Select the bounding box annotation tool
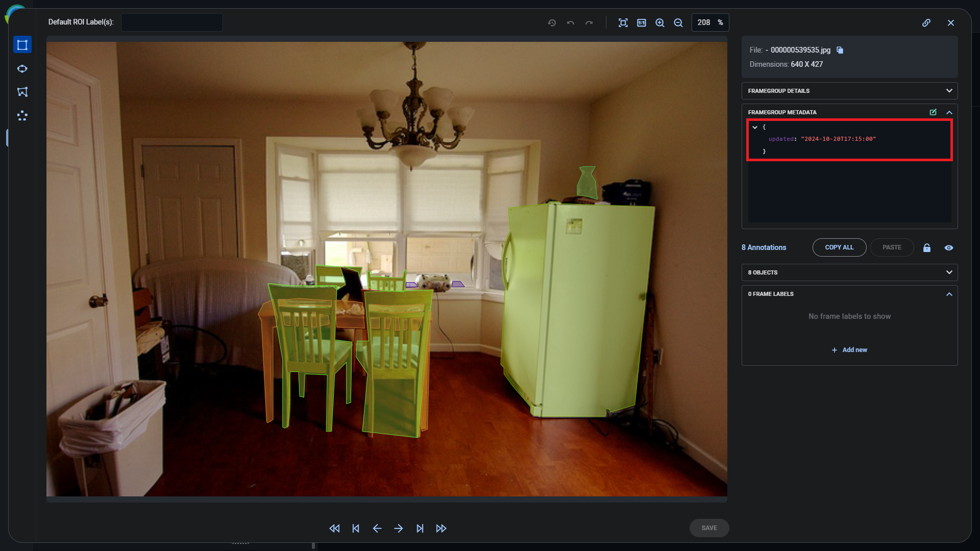980x551 pixels. 22,44
